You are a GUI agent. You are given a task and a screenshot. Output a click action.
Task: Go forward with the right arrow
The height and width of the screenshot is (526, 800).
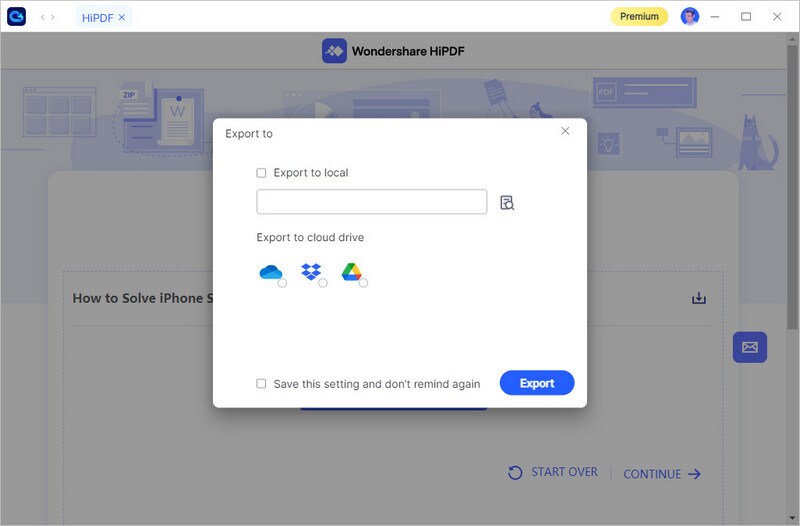tap(53, 17)
